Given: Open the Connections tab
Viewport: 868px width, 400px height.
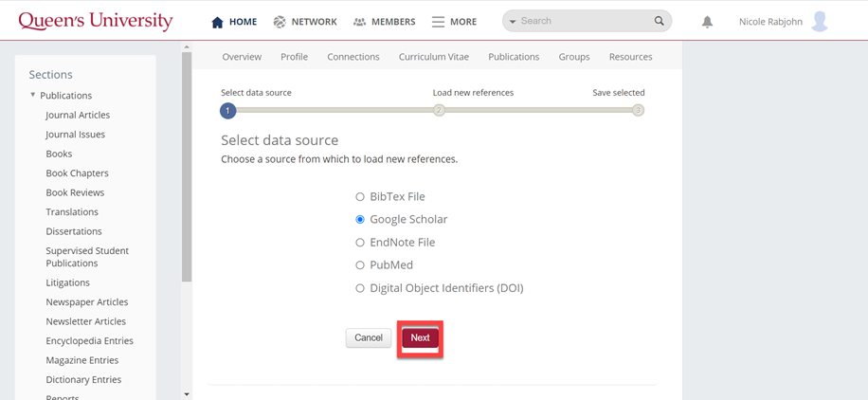Looking at the screenshot, I should coord(353,57).
